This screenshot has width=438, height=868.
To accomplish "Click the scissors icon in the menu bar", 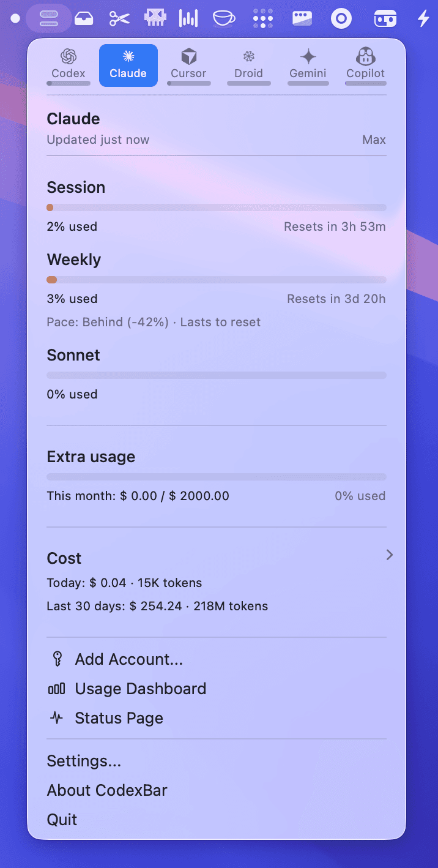I will click(x=119, y=18).
